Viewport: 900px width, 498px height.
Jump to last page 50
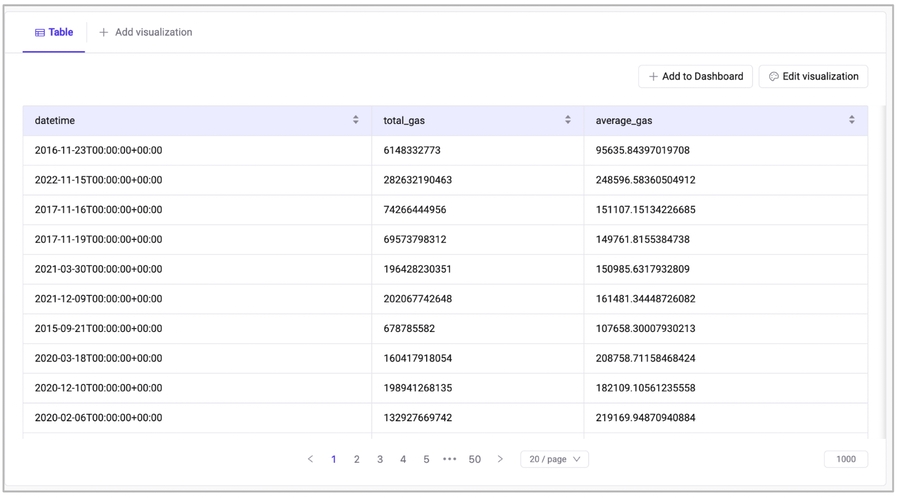pos(474,459)
